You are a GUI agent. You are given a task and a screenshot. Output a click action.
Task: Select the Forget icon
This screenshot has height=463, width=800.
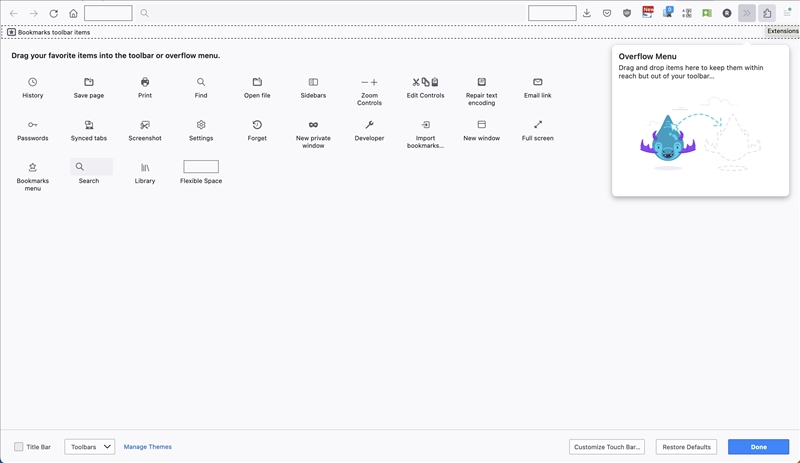(x=257, y=125)
